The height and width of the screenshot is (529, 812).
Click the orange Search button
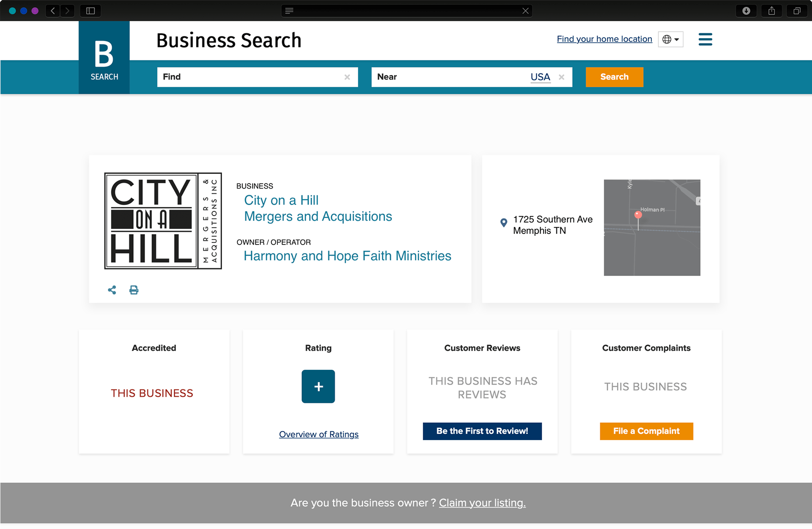[x=614, y=77]
